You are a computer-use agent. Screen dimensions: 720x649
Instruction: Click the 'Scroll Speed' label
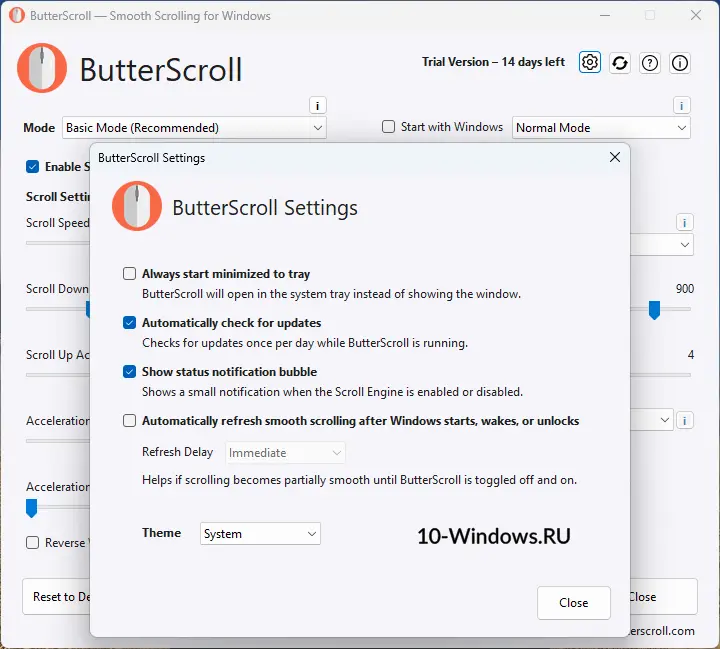(57, 223)
